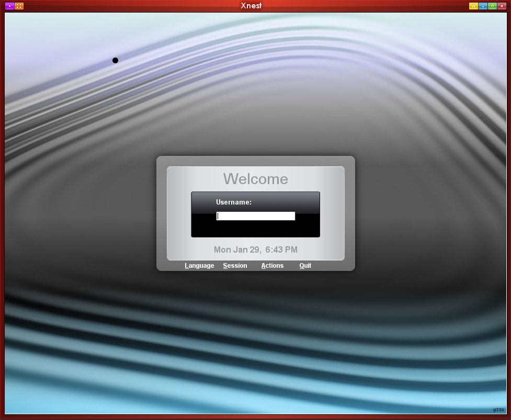Maximize Xnest using the green button
Viewport: 511px width, 420px height.
point(492,6)
